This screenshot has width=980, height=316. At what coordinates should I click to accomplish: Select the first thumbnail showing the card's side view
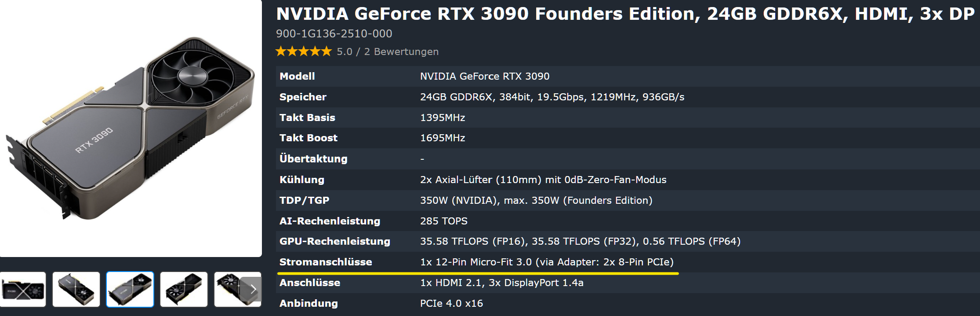(x=23, y=289)
